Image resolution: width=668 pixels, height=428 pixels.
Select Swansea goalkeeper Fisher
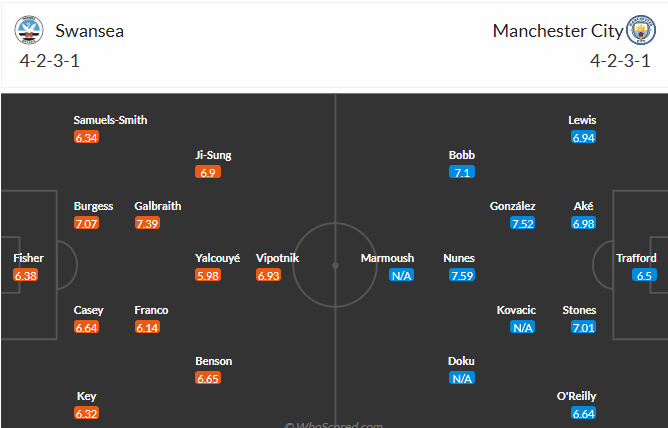(x=27, y=258)
